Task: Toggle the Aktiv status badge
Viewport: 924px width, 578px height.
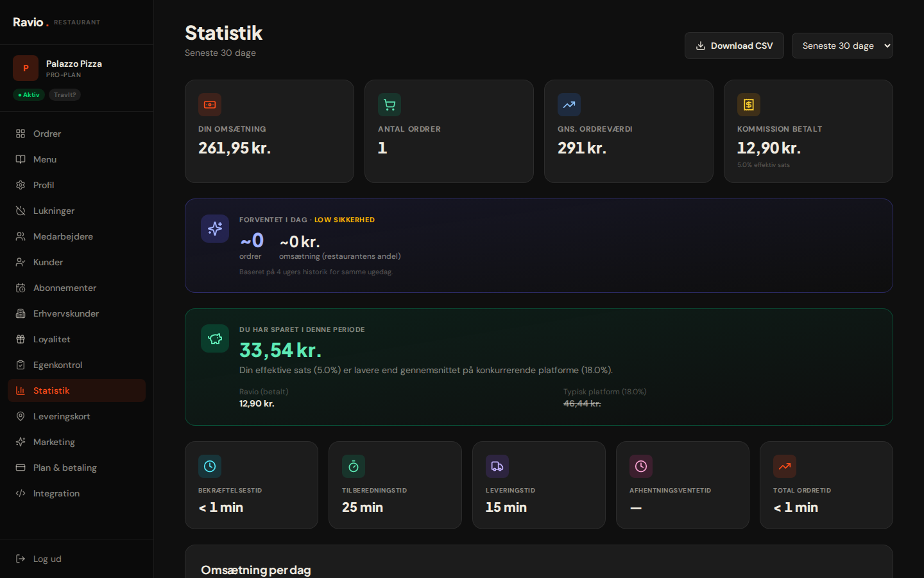Action: tap(29, 95)
